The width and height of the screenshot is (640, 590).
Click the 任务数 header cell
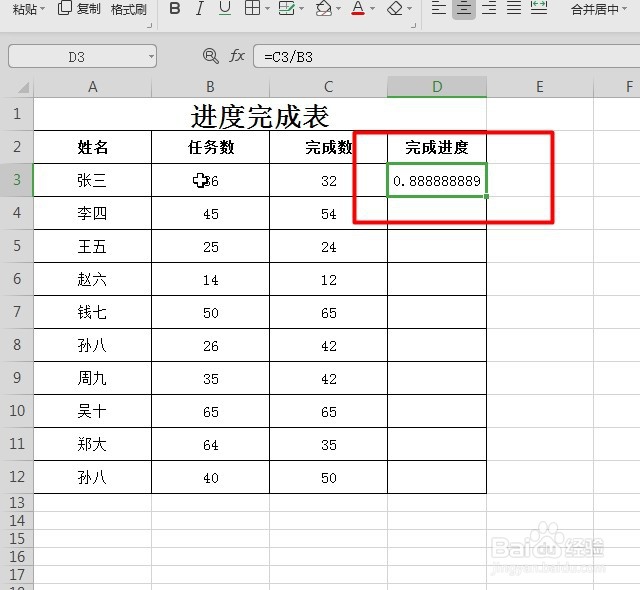point(211,147)
